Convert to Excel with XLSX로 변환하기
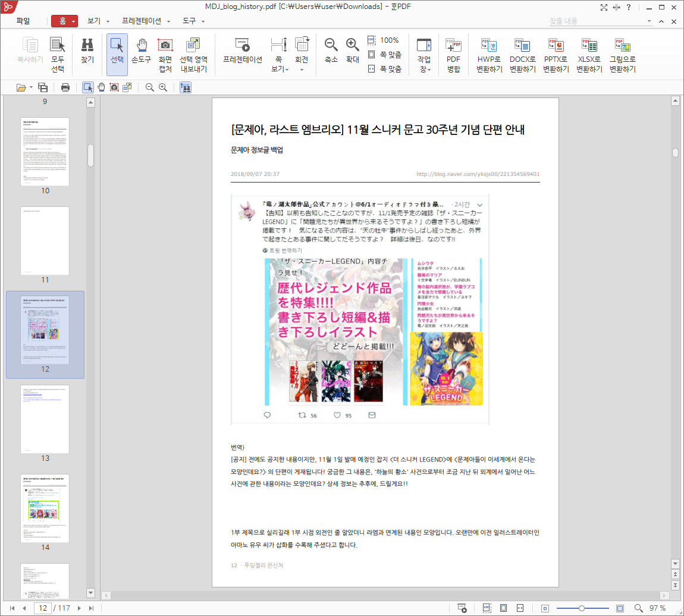The width and height of the screenshot is (684, 616). [589, 55]
